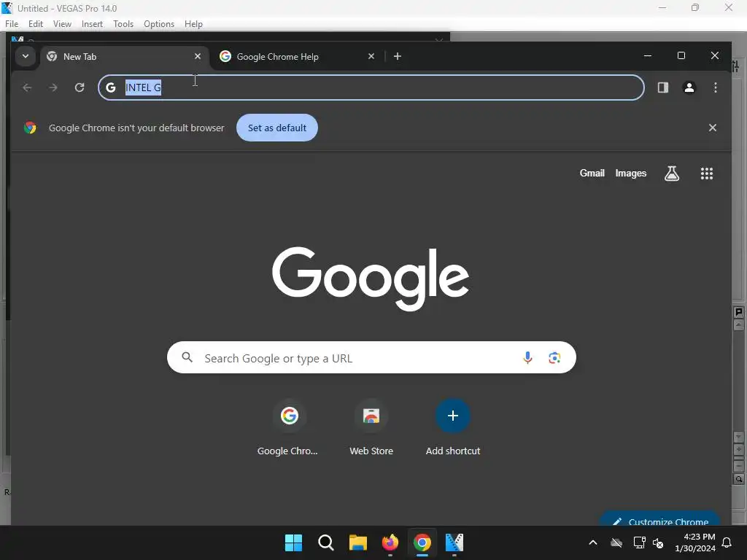Open the Chrome profile icon
Screen dimensions: 747x560
tap(689, 87)
